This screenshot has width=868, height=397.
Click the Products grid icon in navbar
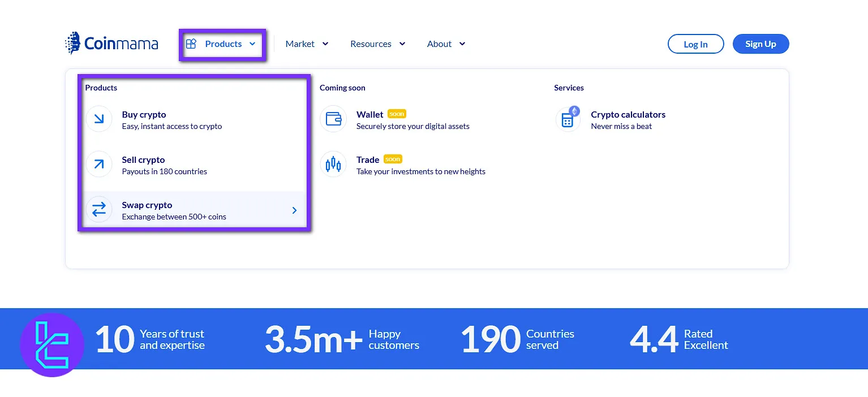191,44
